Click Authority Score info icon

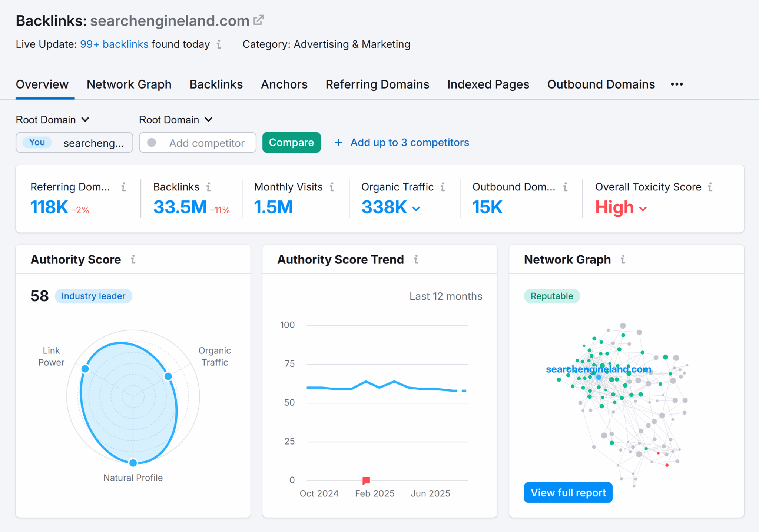[x=133, y=259]
